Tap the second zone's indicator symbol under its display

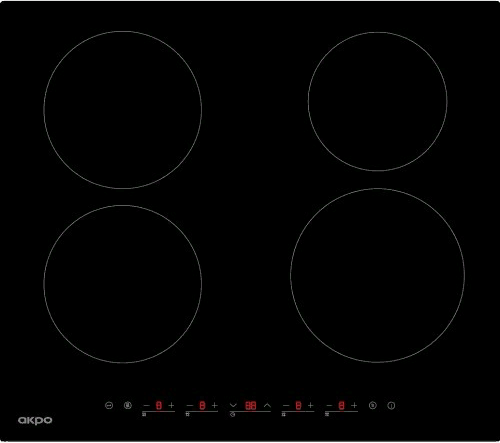[x=187, y=414]
